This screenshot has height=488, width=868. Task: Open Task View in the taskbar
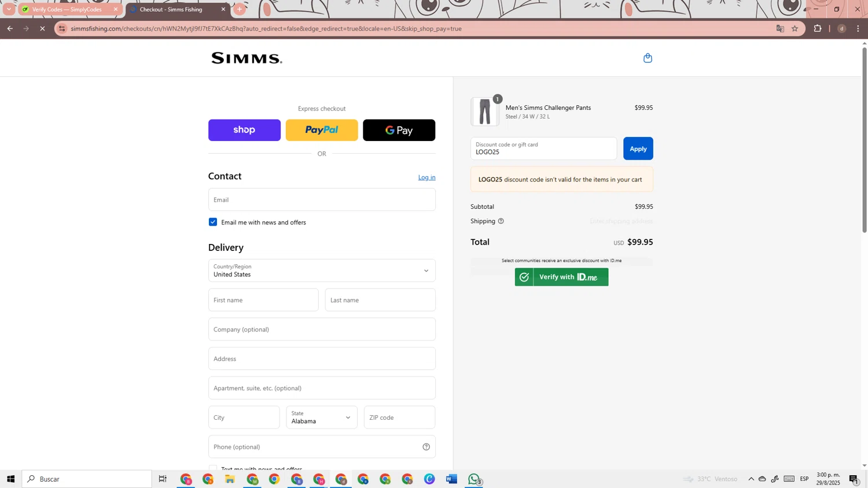click(163, 479)
